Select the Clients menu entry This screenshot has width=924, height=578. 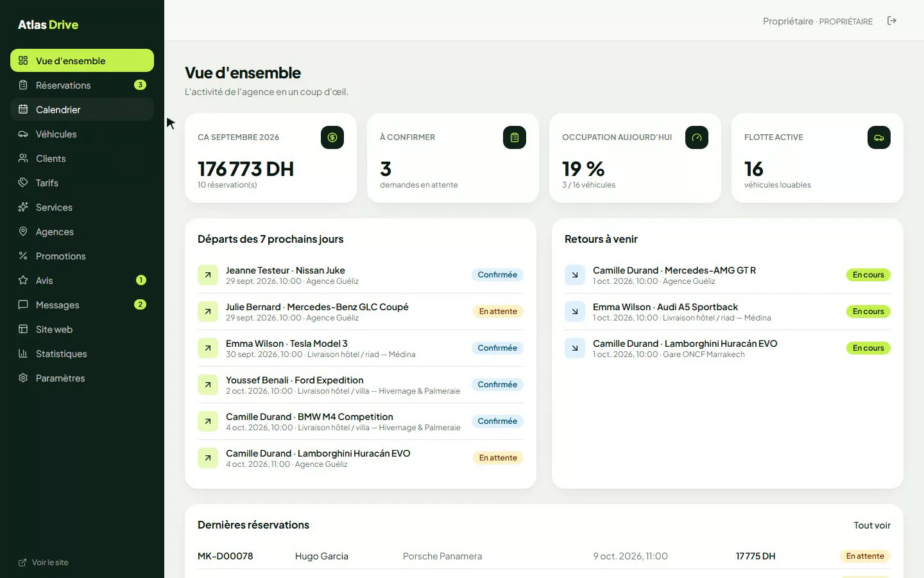82,158
